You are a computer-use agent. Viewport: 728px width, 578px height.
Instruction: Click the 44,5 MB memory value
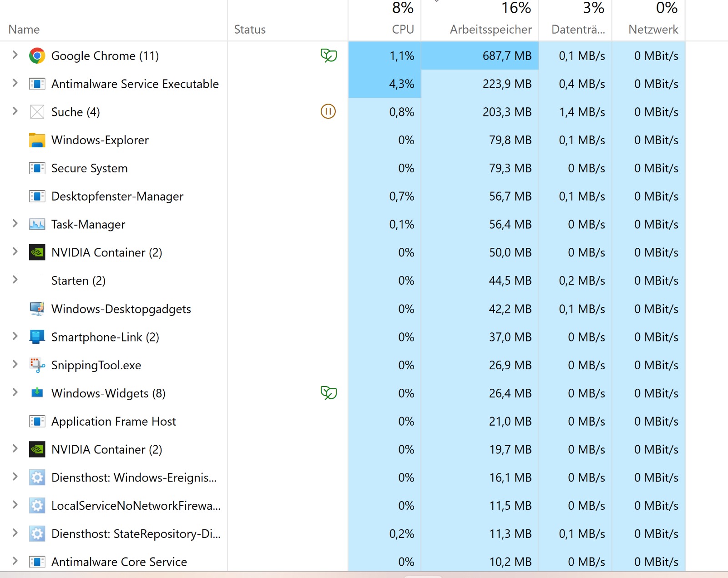[x=510, y=281]
